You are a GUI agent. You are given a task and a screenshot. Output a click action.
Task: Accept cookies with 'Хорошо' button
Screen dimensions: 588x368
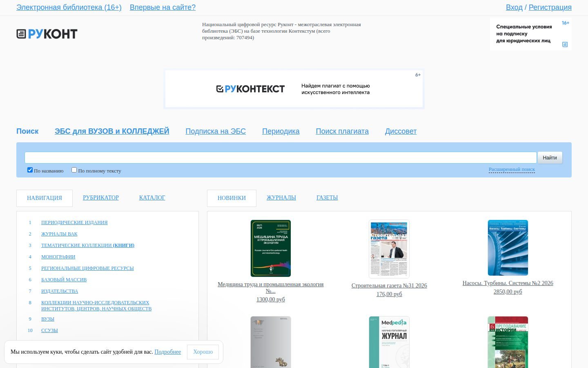click(x=203, y=352)
